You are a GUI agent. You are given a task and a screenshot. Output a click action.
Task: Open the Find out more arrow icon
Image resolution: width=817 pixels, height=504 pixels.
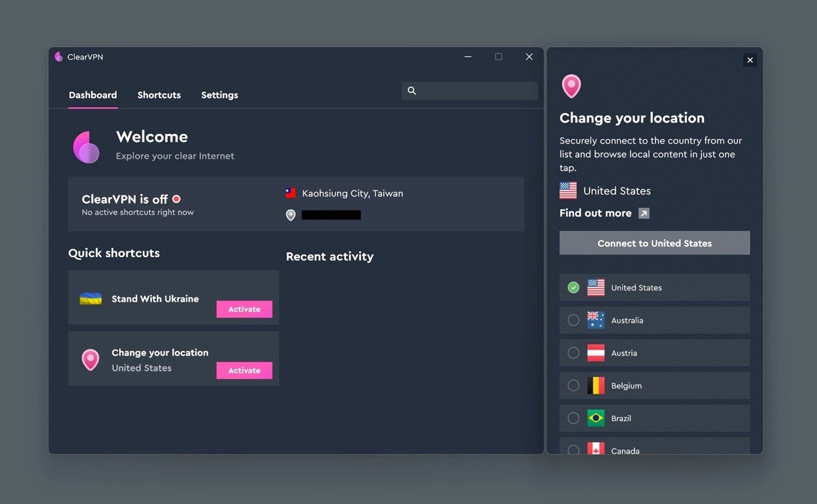[644, 213]
